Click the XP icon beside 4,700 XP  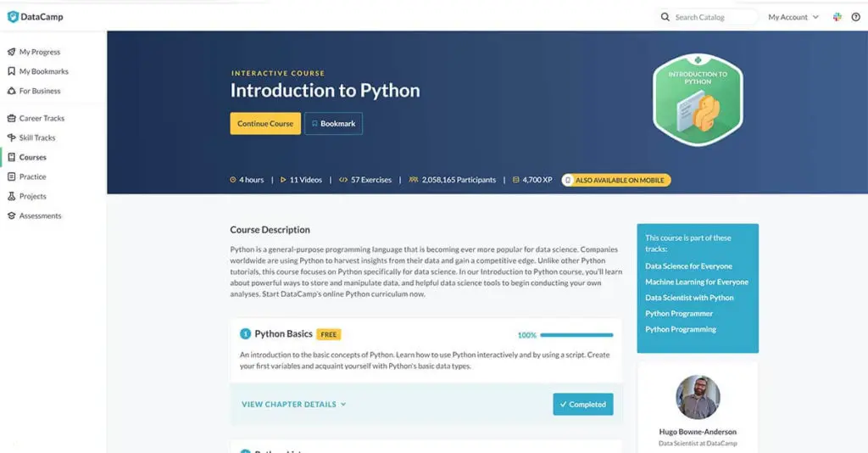coord(516,180)
